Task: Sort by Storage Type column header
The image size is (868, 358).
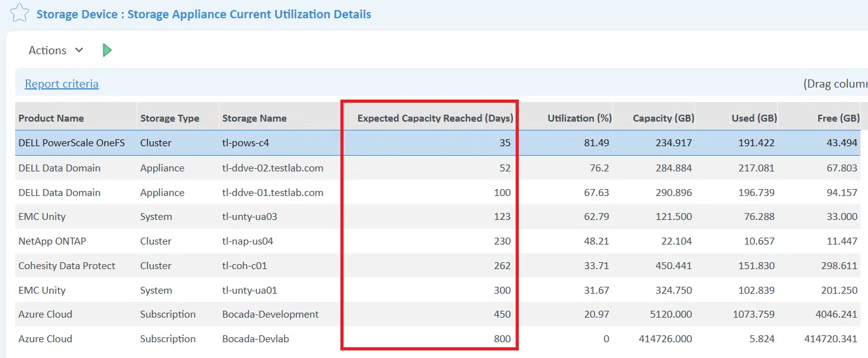Action: [x=170, y=118]
